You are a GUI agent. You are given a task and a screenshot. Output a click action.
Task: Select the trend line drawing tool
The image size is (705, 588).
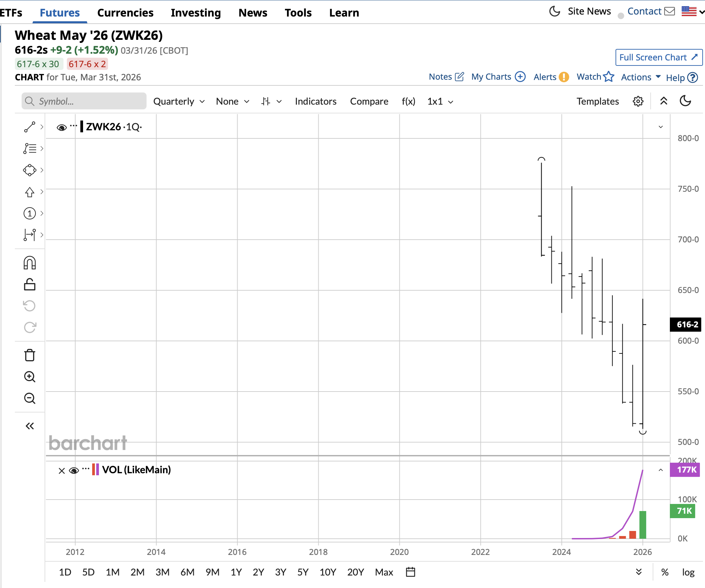click(30, 127)
